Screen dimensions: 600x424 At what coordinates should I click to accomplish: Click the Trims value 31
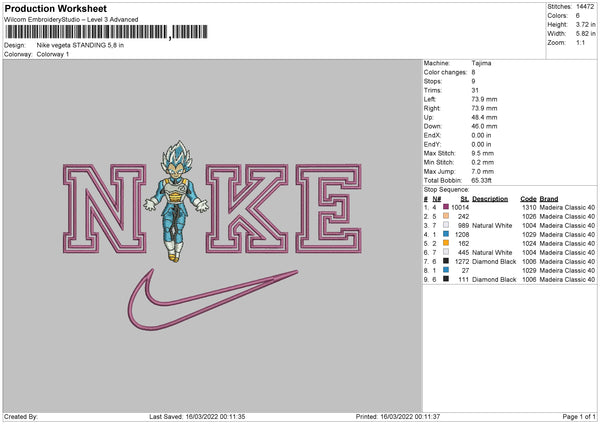[475, 90]
